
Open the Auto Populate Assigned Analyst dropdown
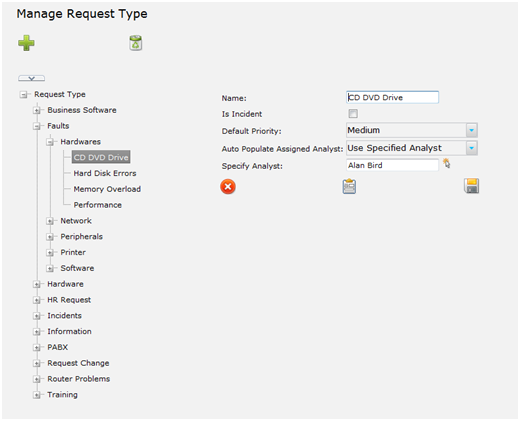[x=471, y=148]
